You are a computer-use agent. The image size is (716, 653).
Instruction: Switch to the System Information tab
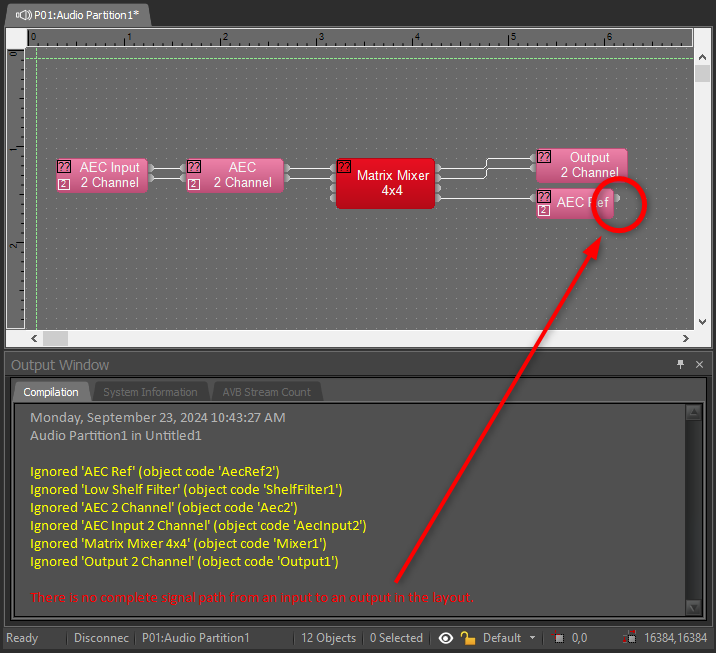pos(150,392)
